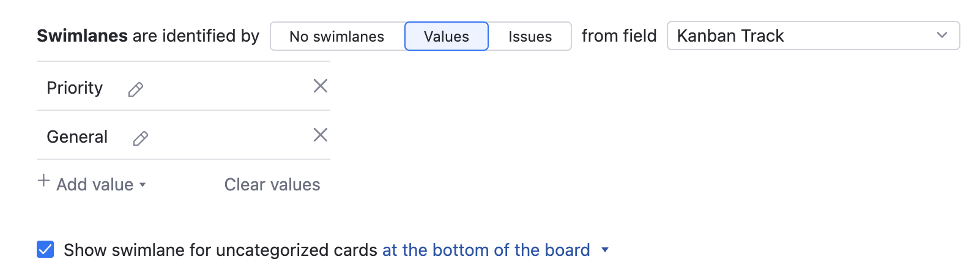This screenshot has height=278, width=980.
Task: Select the General value row label
Action: 77,137
